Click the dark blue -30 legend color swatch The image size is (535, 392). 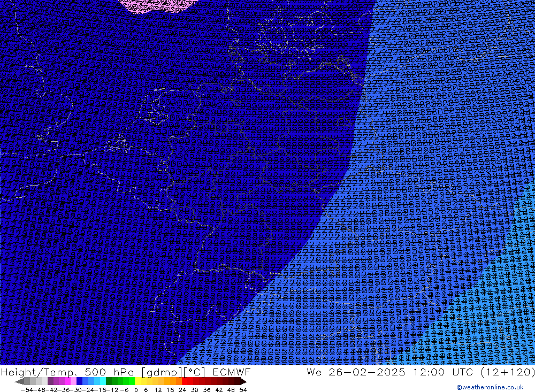pyautogui.click(x=79, y=381)
